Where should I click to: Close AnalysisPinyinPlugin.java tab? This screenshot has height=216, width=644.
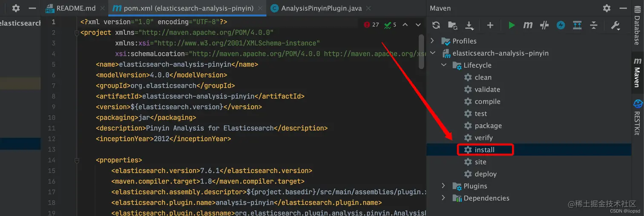[368, 8]
